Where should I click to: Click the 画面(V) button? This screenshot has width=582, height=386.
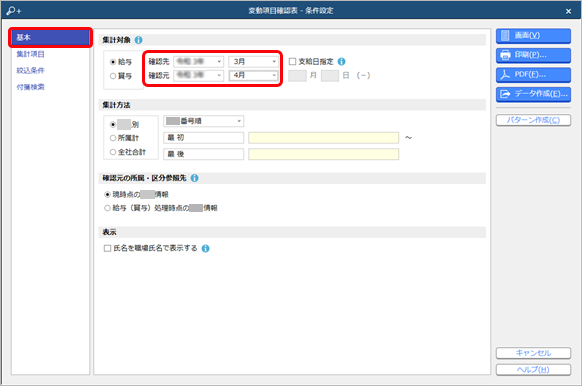[x=533, y=36]
